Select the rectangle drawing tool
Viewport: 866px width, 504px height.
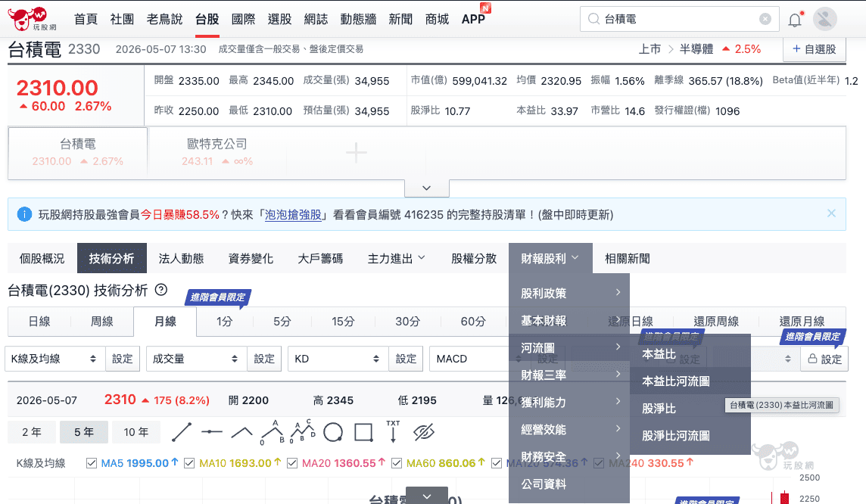[x=363, y=432]
